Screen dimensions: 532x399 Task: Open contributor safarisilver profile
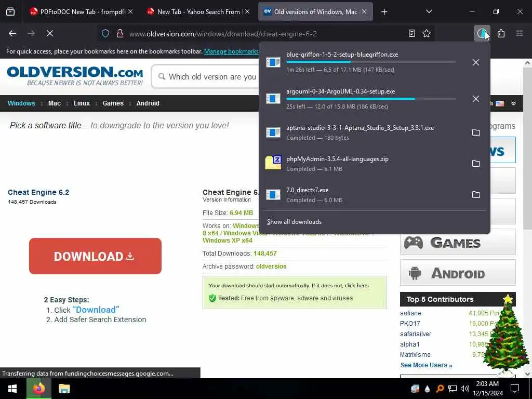tap(416, 334)
